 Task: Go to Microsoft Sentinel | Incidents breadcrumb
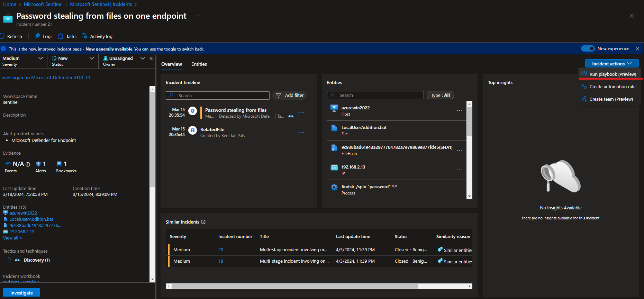pyautogui.click(x=101, y=4)
